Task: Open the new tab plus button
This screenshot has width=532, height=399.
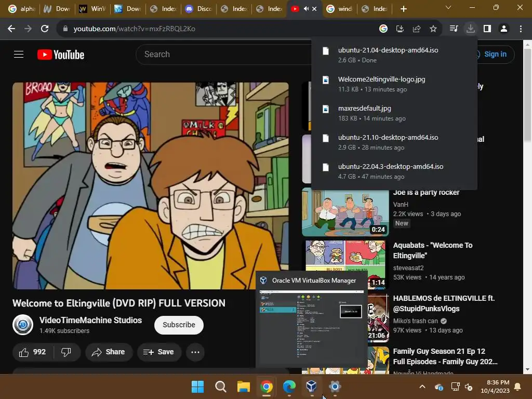Action: 403,9
